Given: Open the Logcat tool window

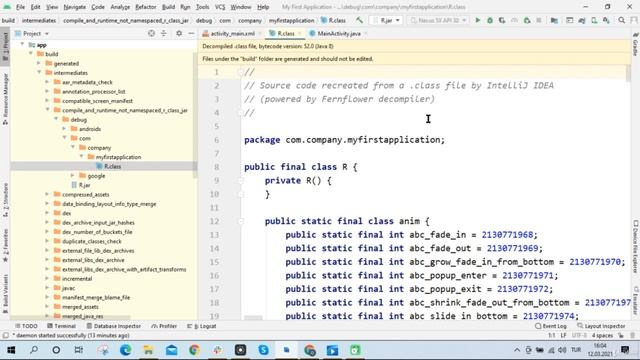Looking at the screenshot, I should [202, 326].
